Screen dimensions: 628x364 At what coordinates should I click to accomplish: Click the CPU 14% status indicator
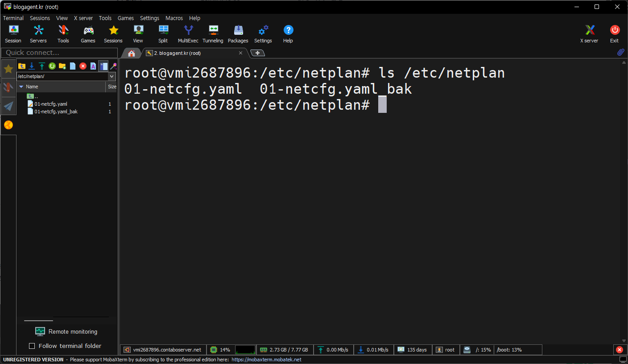coord(221,350)
